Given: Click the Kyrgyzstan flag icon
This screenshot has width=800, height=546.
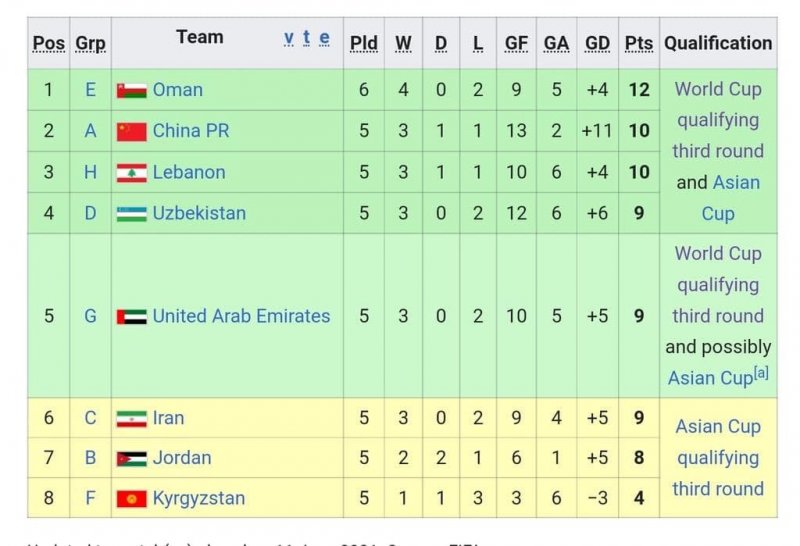Looking at the screenshot, I should (131, 498).
